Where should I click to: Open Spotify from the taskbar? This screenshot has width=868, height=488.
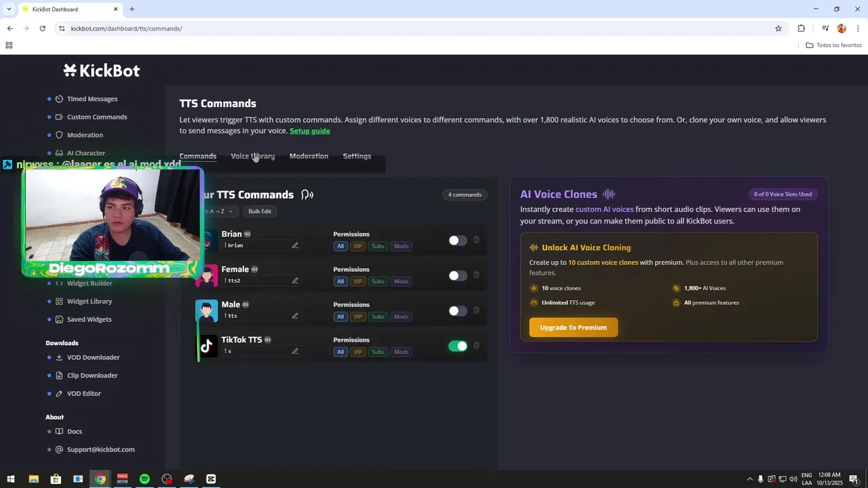[x=144, y=479]
